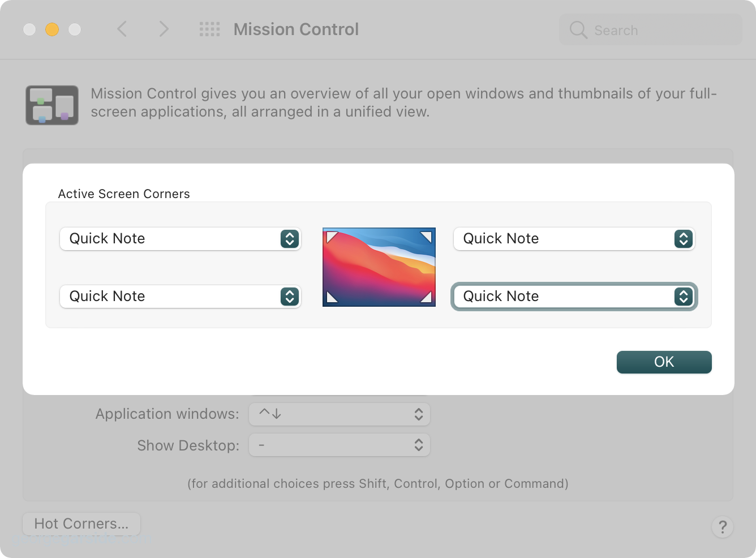Click the Mission Control pane icon
This screenshot has height=558, width=756.
click(52, 105)
